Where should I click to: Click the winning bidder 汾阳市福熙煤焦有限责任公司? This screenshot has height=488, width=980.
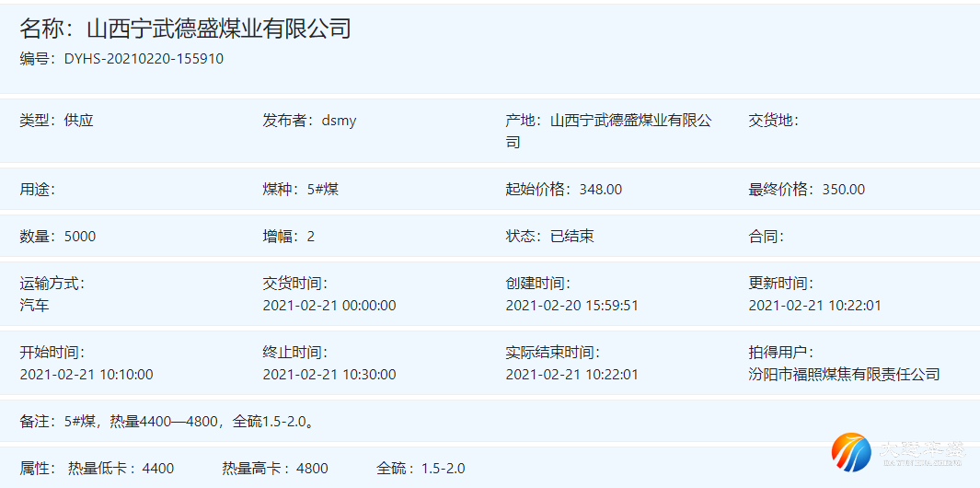point(844,374)
